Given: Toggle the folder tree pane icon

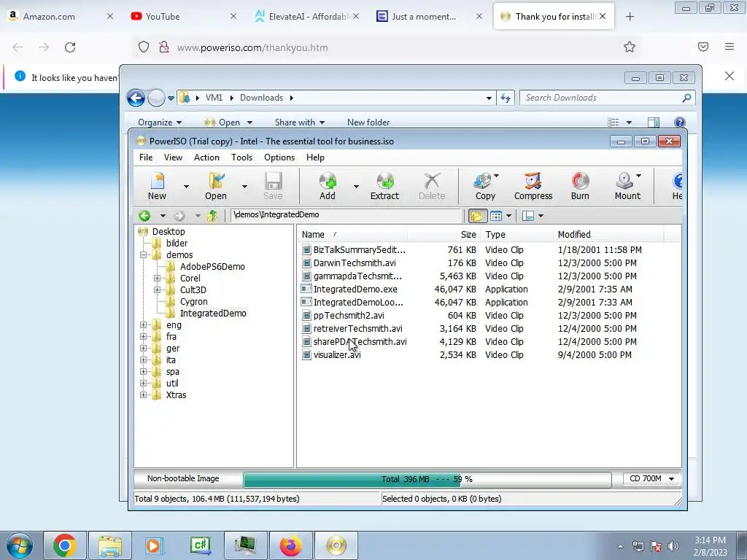Looking at the screenshot, I should pos(477,216).
